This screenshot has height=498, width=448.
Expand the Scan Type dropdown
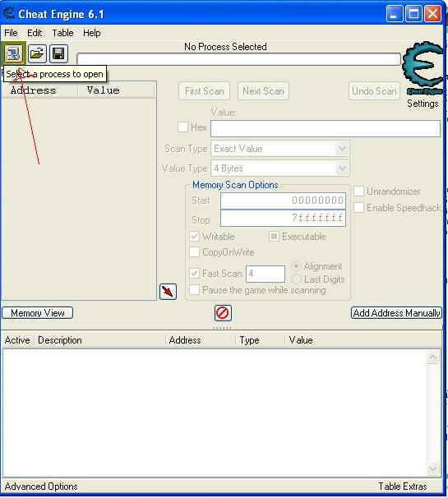pos(342,149)
